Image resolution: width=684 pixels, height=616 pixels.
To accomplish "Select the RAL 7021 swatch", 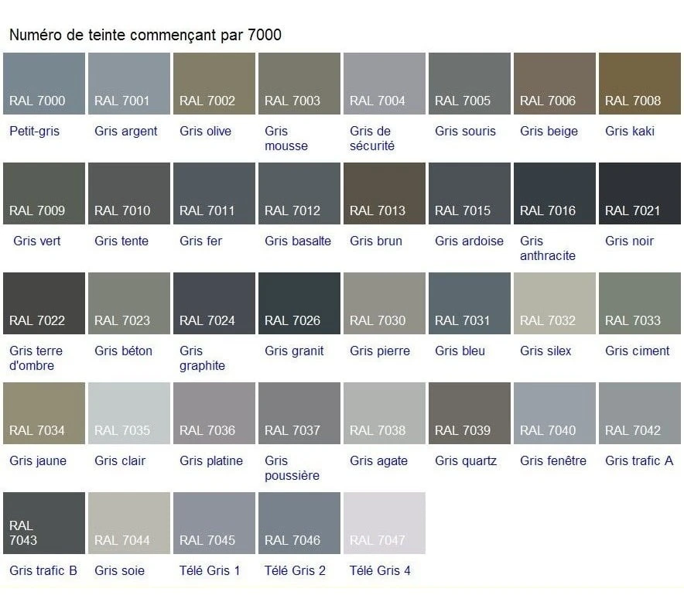I will click(x=639, y=193).
